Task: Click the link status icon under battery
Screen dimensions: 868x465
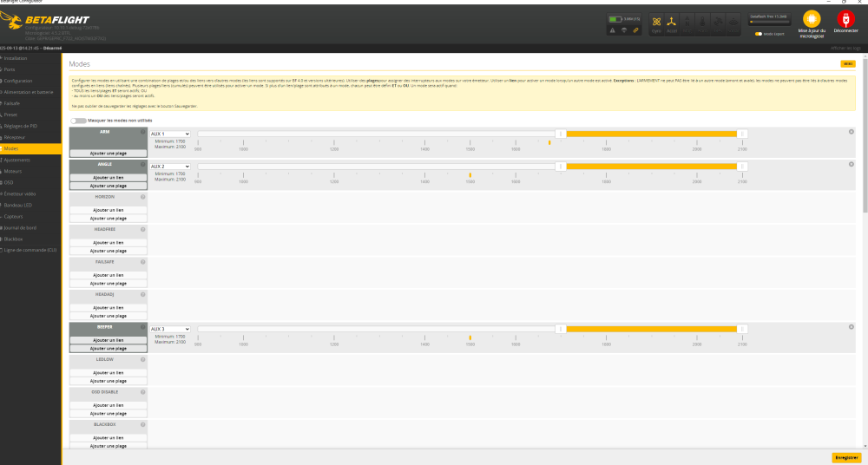Action: click(x=636, y=30)
